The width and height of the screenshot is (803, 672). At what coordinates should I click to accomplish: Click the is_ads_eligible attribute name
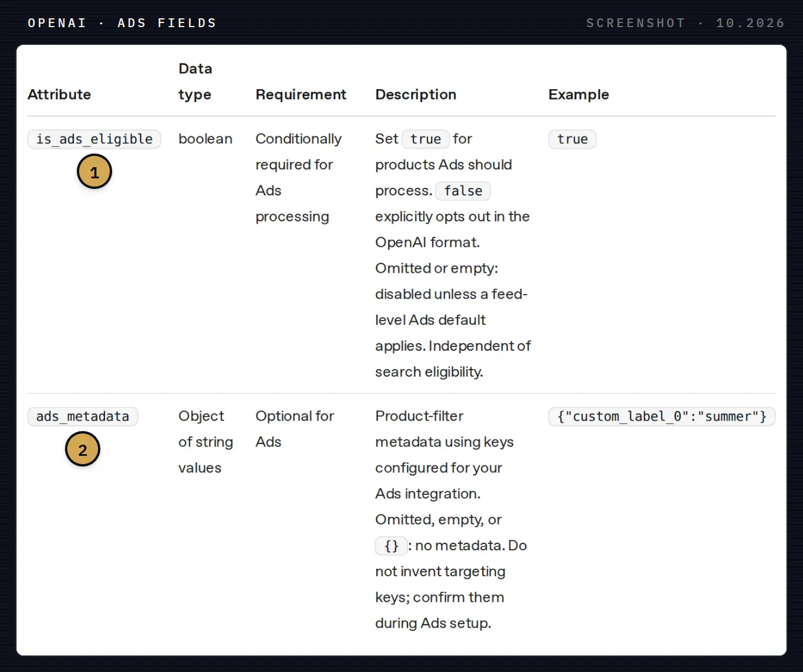point(94,139)
